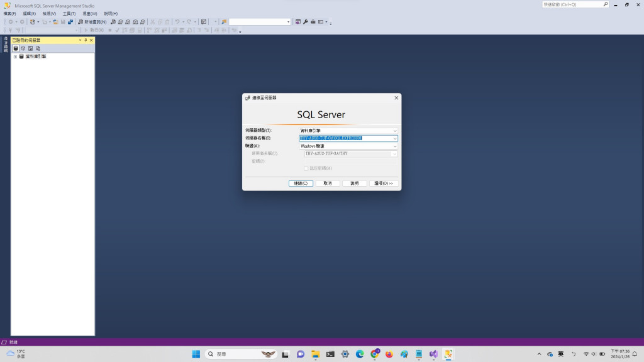Select Reporting Services in Registered Servers toolbar

pos(30,48)
